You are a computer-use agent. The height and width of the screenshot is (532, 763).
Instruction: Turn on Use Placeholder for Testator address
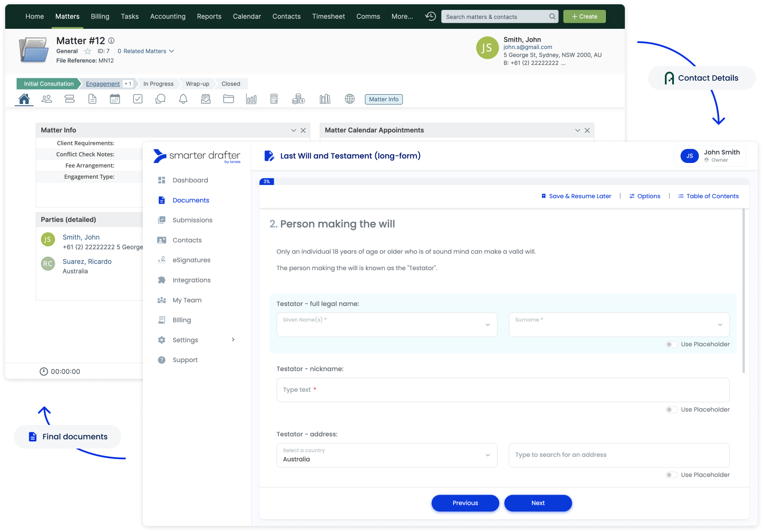click(x=671, y=475)
